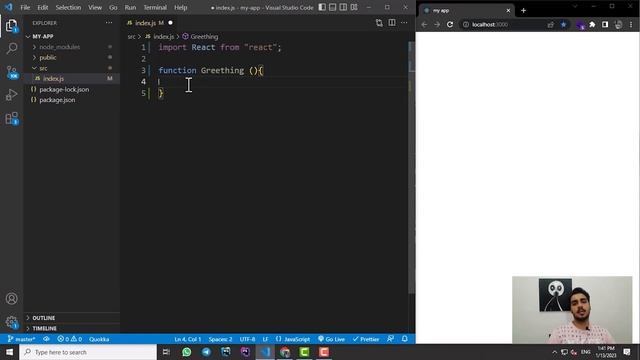Open the Terminal menu
This screenshot has width=640, height=360.
[x=155, y=7]
